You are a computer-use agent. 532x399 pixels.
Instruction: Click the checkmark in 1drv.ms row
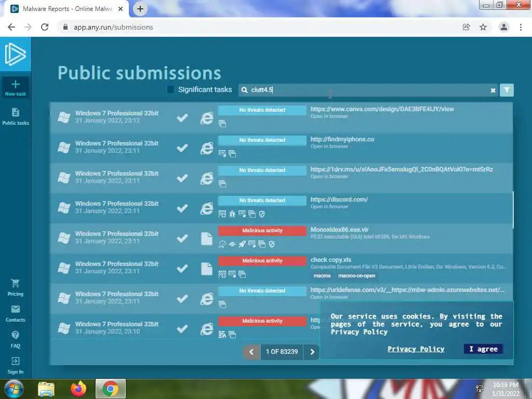click(182, 178)
